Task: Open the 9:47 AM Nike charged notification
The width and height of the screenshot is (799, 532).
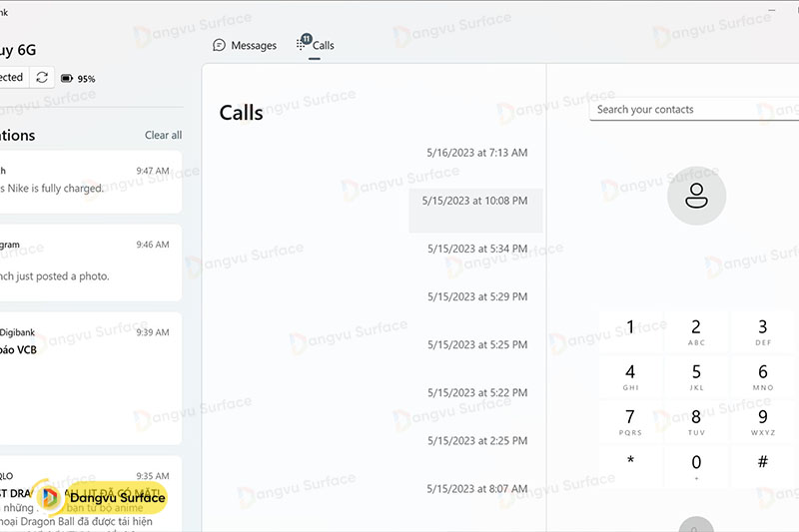Action: click(90, 181)
